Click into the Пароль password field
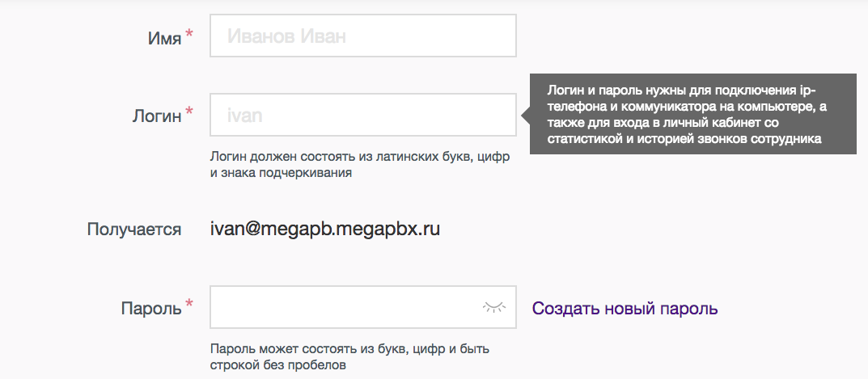The image size is (868, 379). coord(344,308)
